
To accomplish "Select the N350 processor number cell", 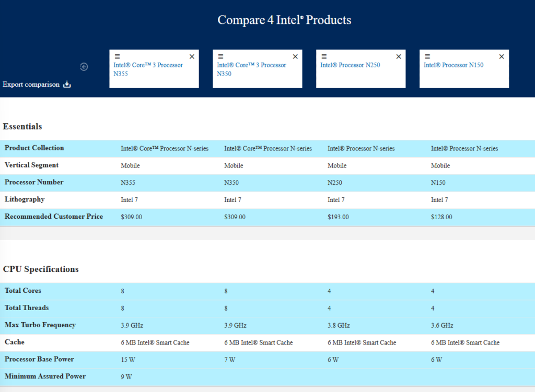I will [231, 183].
